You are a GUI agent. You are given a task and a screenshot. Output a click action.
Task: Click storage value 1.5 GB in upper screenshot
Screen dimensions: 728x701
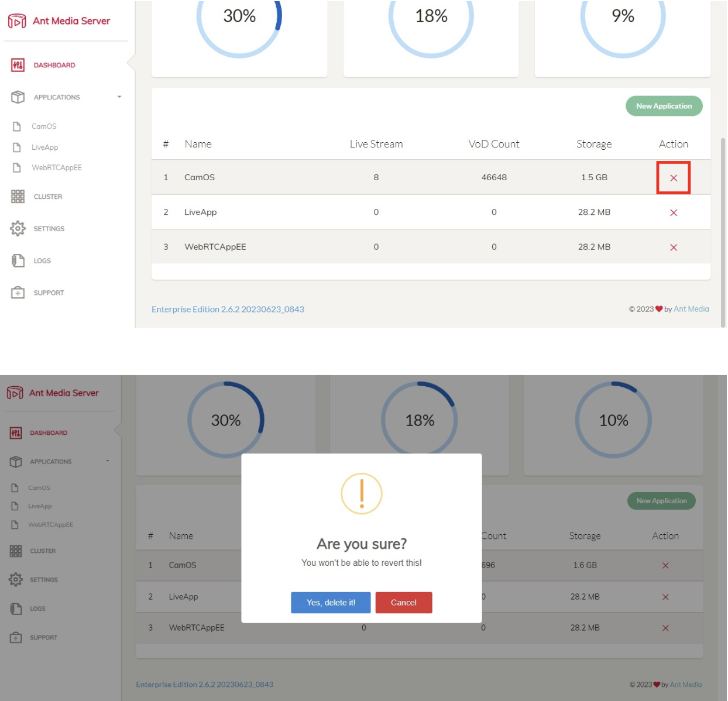tap(594, 177)
